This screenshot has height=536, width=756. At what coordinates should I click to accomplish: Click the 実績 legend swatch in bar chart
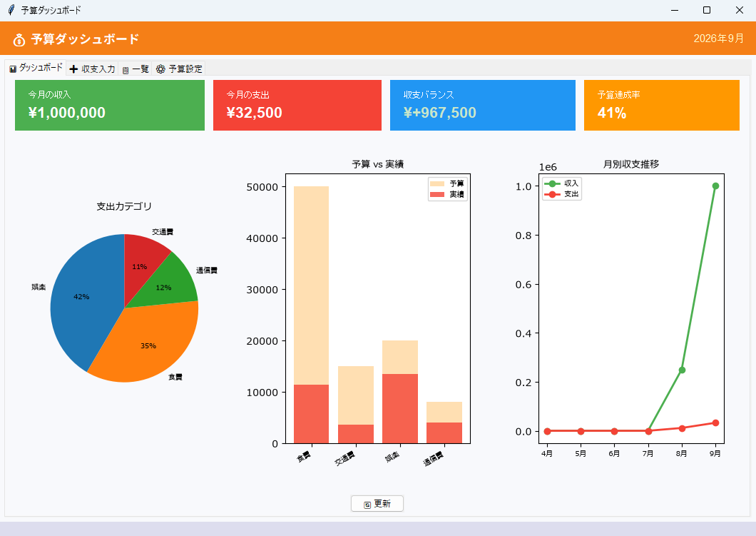coord(436,194)
